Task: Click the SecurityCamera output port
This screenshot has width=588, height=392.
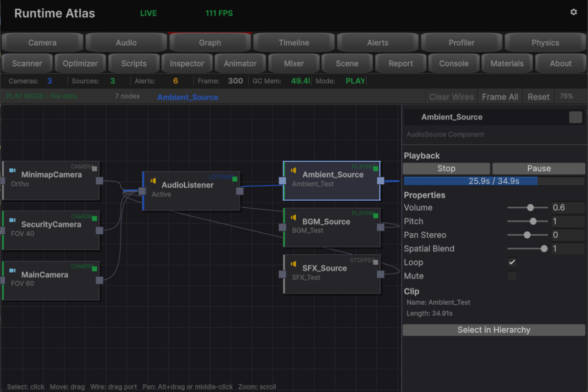Action: pyautogui.click(x=99, y=230)
